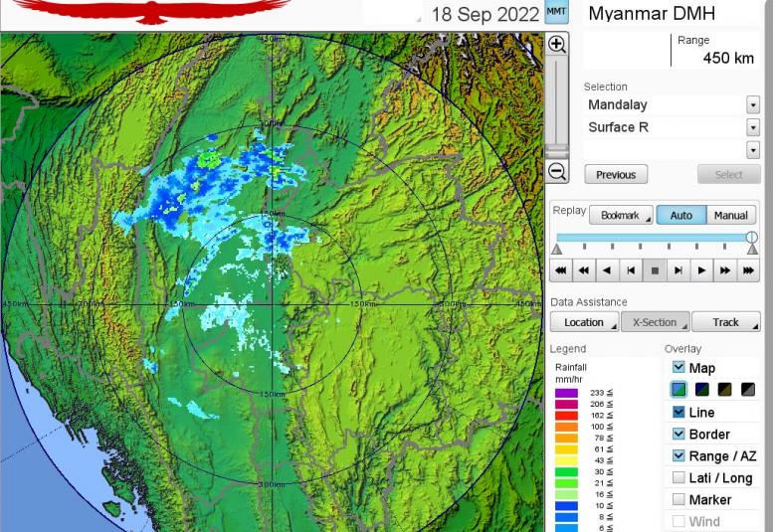776x532 pixels.
Task: Enable the Lati / Long overlay
Action: pos(679,477)
